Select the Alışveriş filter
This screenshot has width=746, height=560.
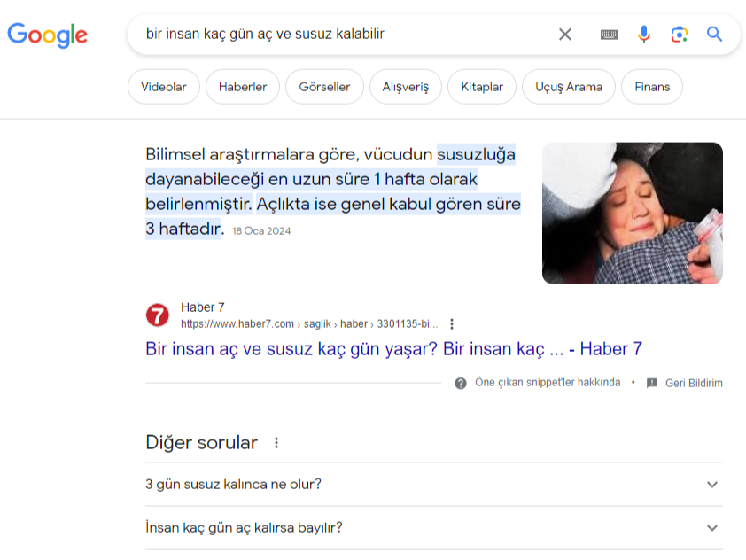coord(406,87)
